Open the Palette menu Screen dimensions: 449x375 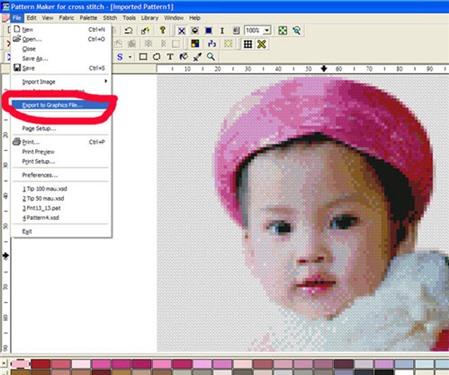click(x=88, y=18)
